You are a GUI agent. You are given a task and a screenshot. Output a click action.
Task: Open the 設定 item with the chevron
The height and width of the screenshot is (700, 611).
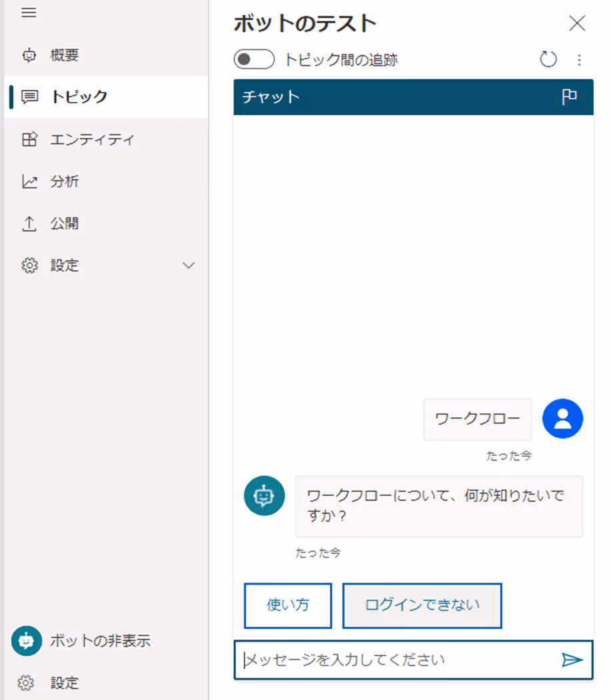pyautogui.click(x=106, y=265)
